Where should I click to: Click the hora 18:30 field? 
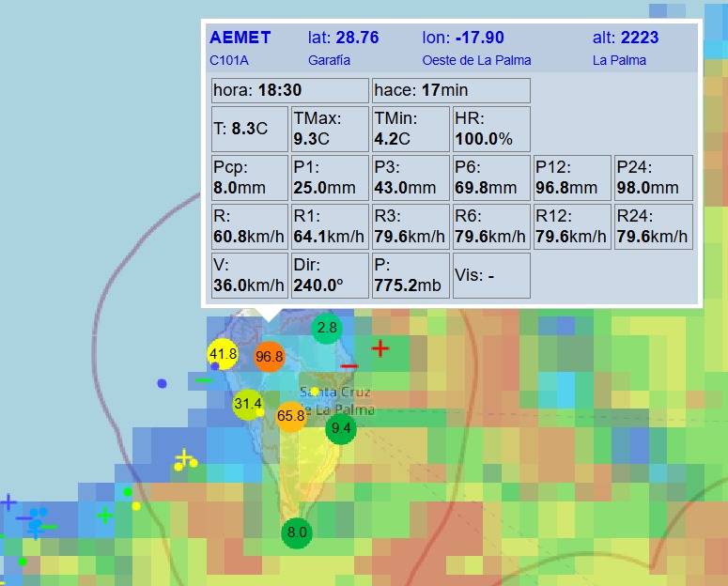tap(289, 90)
